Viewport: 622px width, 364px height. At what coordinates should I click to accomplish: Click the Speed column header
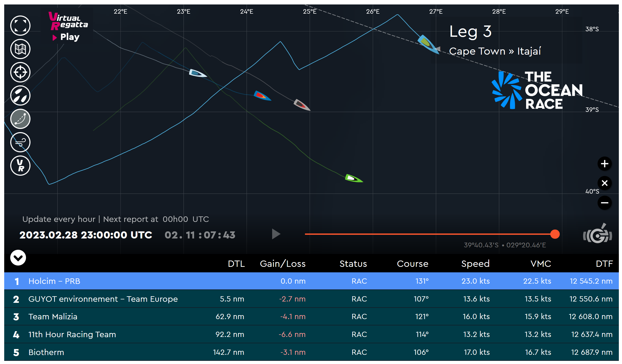[475, 264]
